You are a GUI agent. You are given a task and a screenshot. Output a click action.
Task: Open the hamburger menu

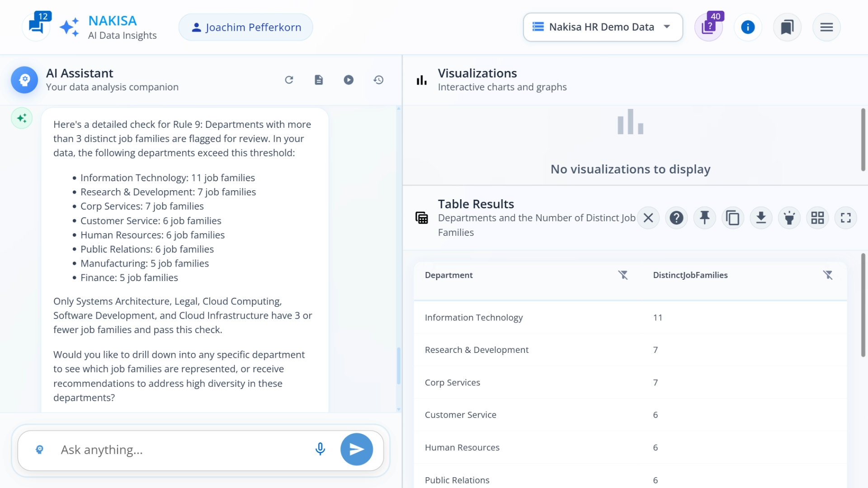point(826,27)
